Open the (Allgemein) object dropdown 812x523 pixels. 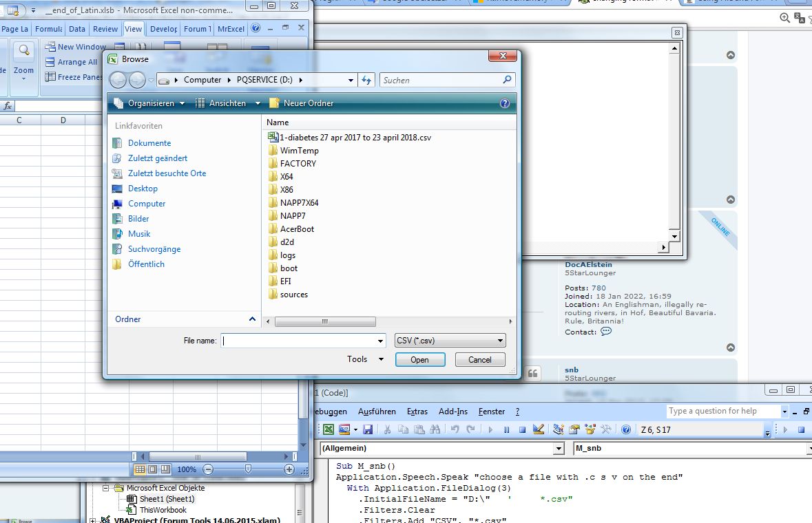tap(559, 448)
